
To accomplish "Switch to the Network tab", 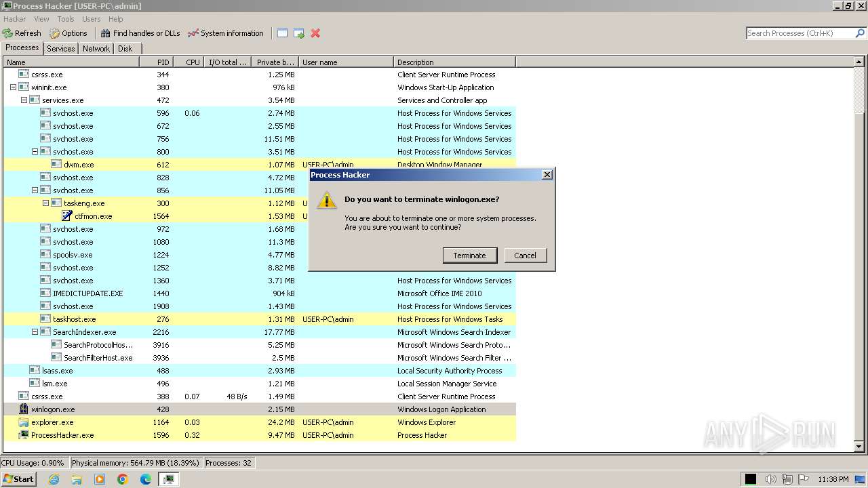I will click(x=96, y=49).
